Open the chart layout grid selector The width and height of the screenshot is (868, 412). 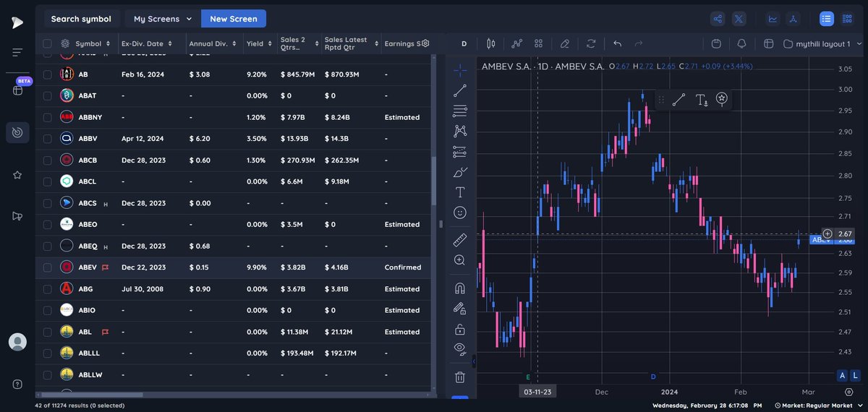coord(769,43)
